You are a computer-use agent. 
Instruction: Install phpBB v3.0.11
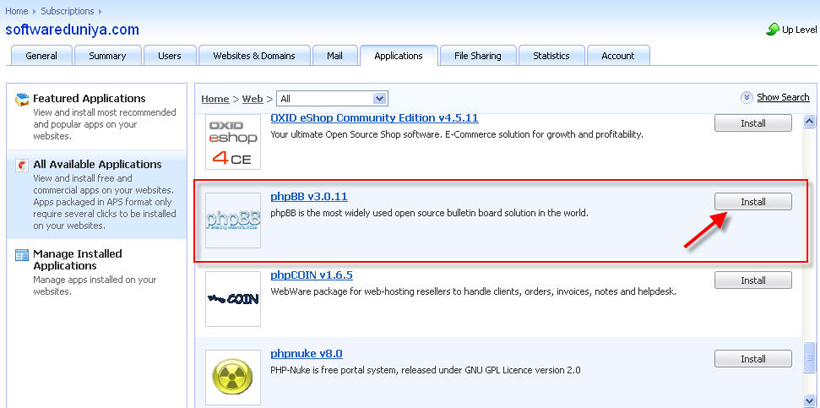pyautogui.click(x=753, y=202)
